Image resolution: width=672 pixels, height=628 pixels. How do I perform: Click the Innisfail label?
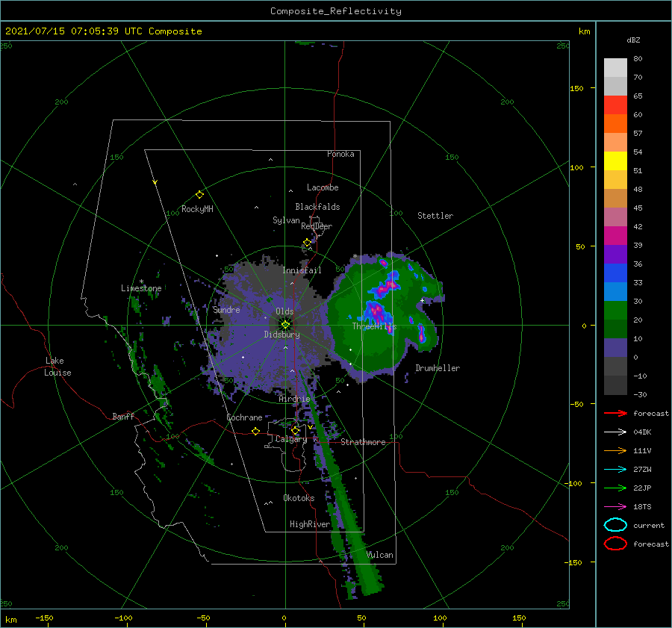tap(302, 270)
